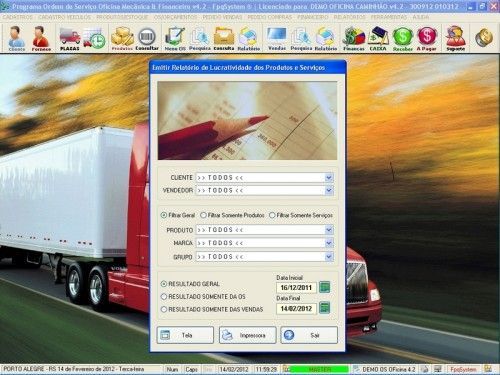Click the Vendas Pesquisa magnifier icon

pyautogui.click(x=301, y=39)
